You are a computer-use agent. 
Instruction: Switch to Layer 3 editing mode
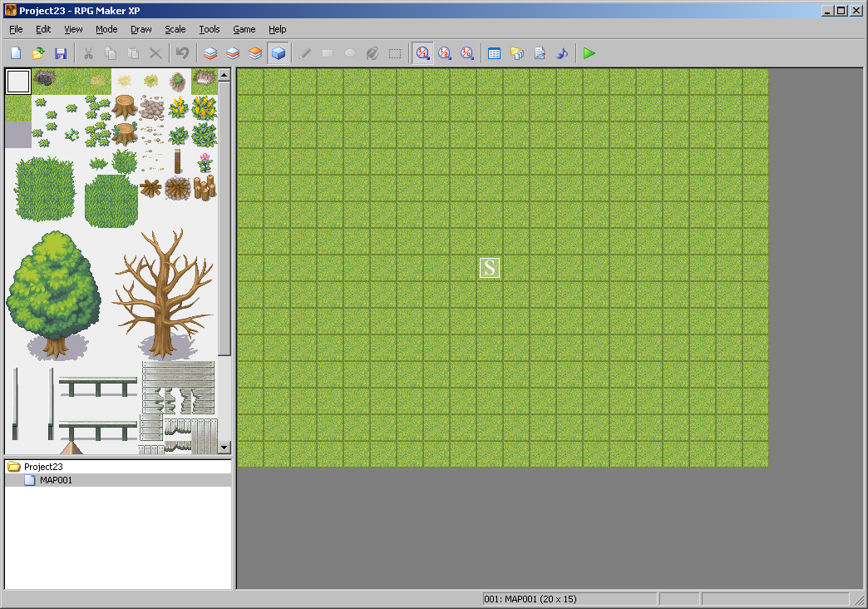[x=255, y=53]
